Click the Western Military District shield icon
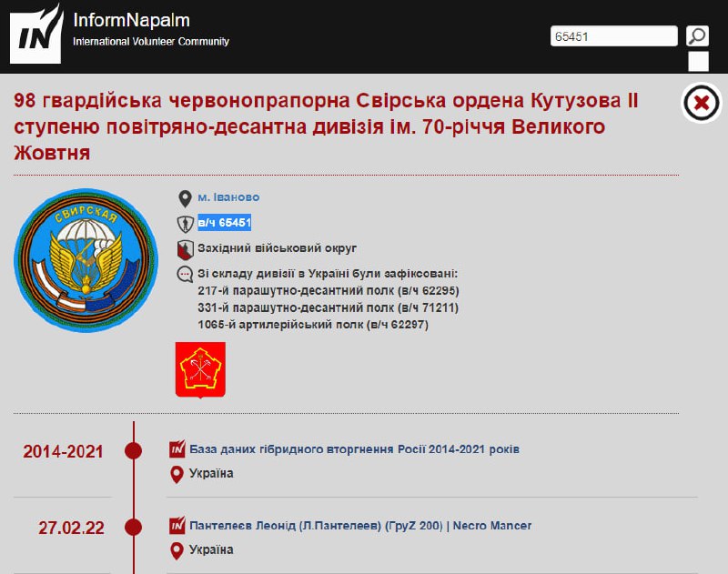 pyautogui.click(x=185, y=248)
